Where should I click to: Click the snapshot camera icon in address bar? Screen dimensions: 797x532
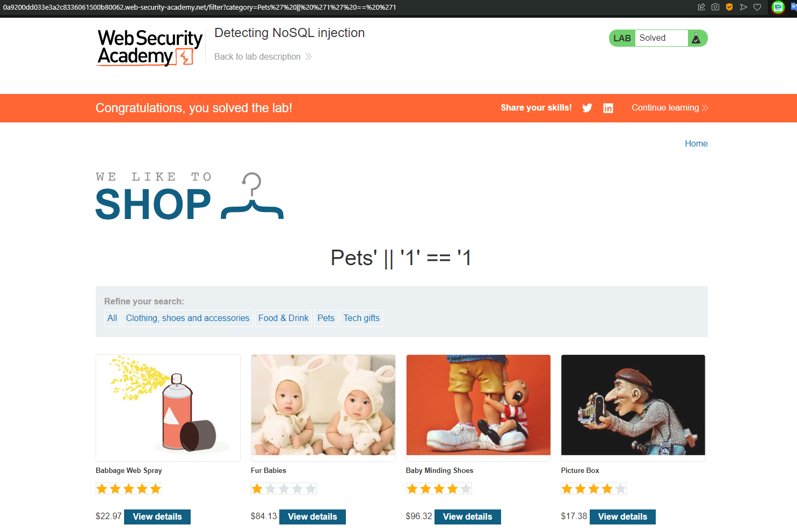[x=715, y=7]
